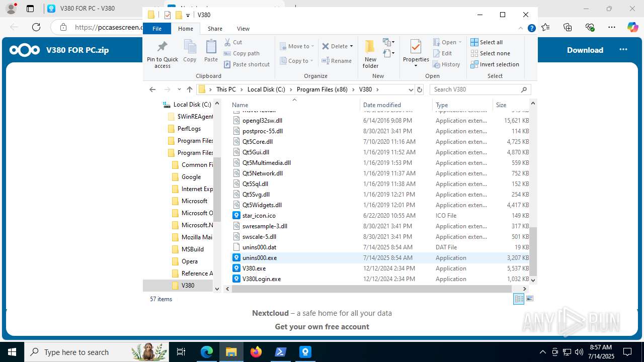This screenshot has height=362, width=644.
Task: Open Nextcloud three-dots more menu
Action: tap(623, 50)
